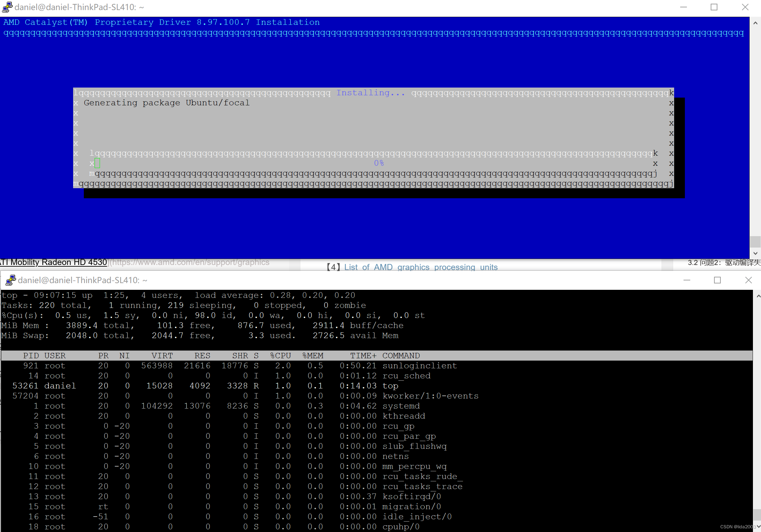The image size is (761, 532).
Task: Click scroll-up arrow in installer terminal scrollbar
Action: click(755, 23)
